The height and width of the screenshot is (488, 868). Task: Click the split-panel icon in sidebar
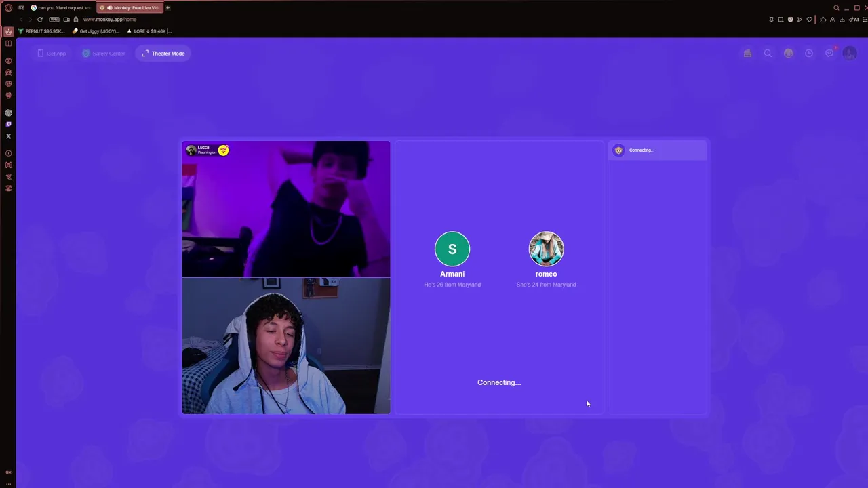(8, 43)
